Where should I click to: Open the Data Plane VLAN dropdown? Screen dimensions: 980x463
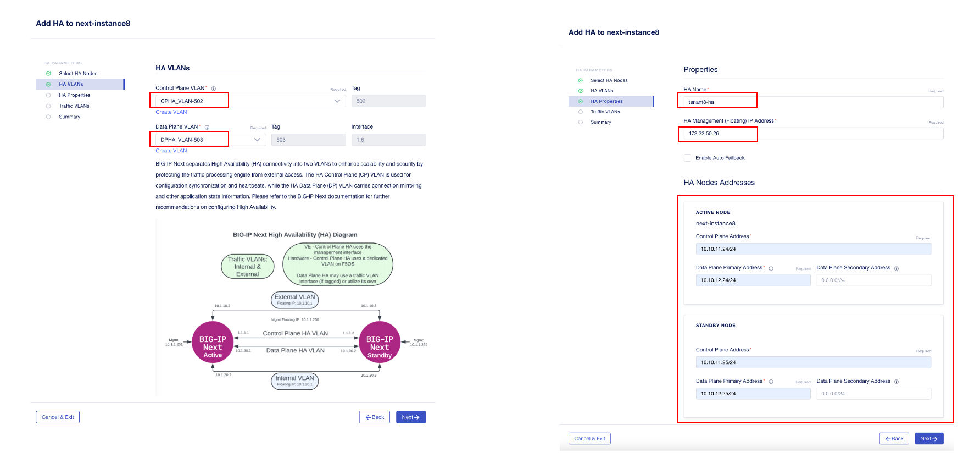pos(210,140)
